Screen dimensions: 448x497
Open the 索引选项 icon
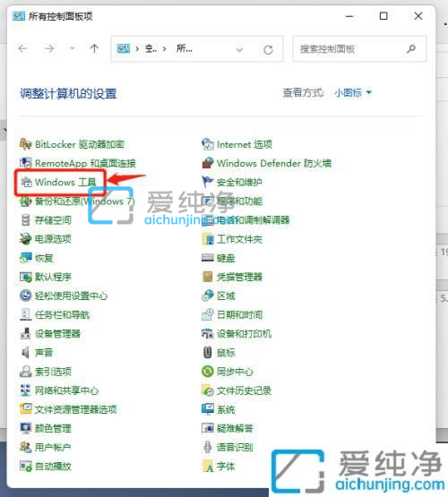pyautogui.click(x=26, y=372)
